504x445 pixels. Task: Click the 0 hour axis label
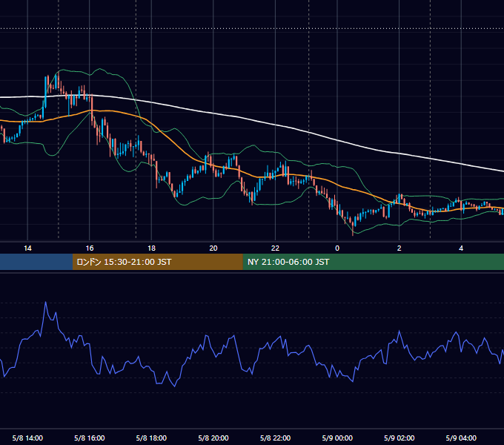tap(337, 248)
